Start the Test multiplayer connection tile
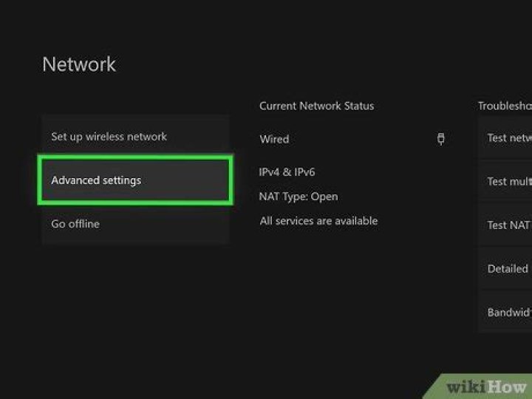 (507, 181)
